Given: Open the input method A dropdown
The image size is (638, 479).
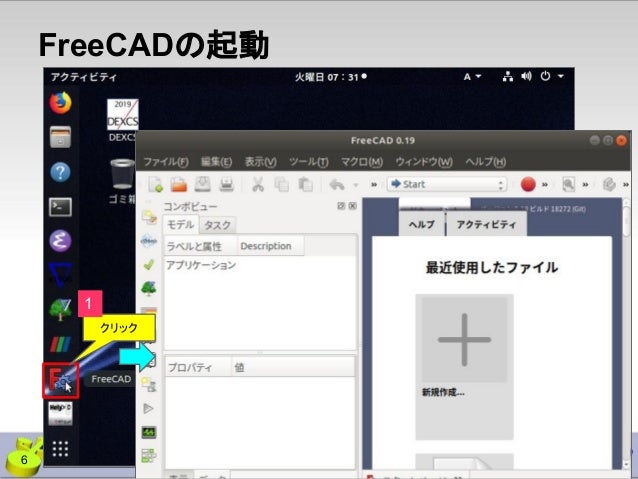Looking at the screenshot, I should [x=472, y=77].
